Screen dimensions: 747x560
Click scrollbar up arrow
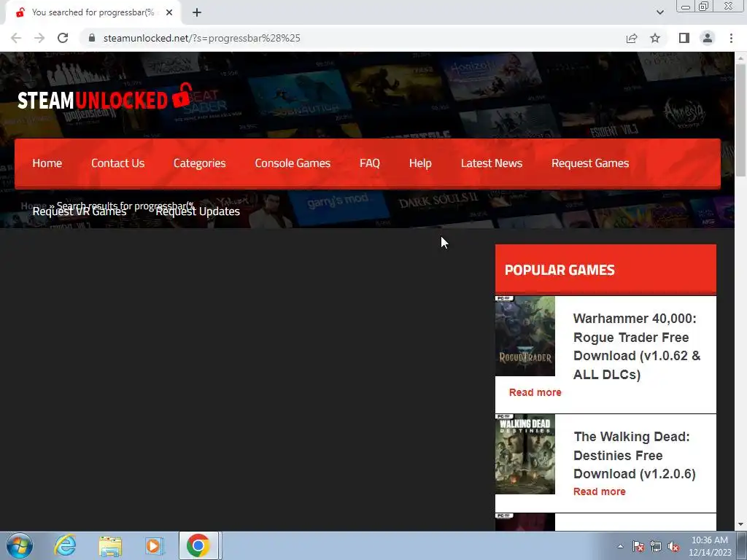740,58
